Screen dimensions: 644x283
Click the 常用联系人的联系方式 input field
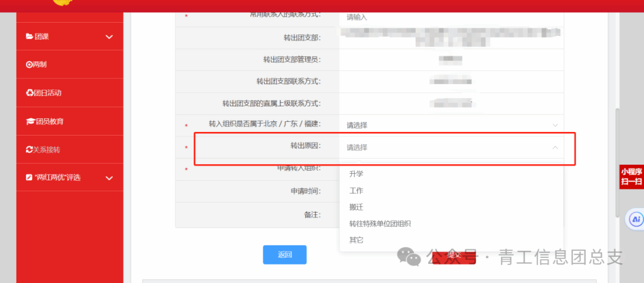(451, 18)
